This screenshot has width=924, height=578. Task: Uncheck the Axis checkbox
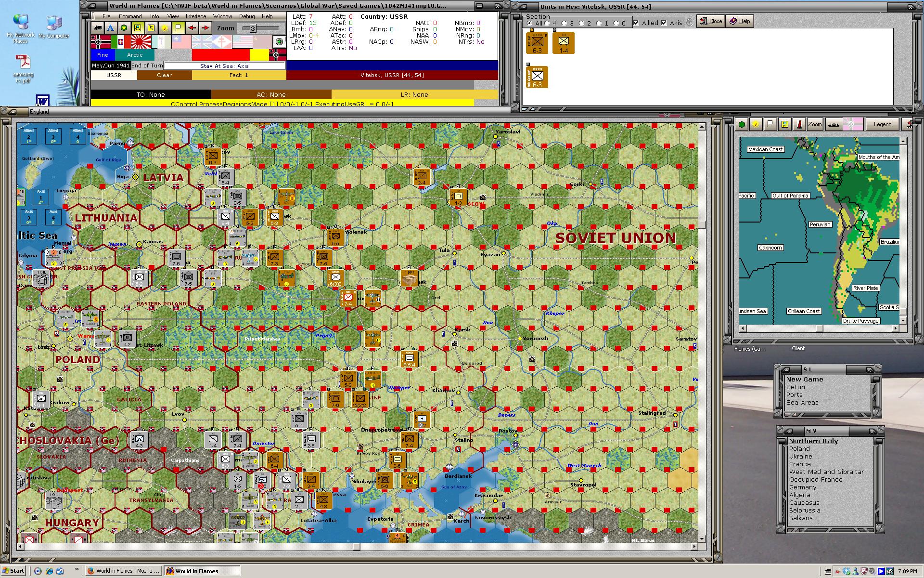[x=664, y=23]
